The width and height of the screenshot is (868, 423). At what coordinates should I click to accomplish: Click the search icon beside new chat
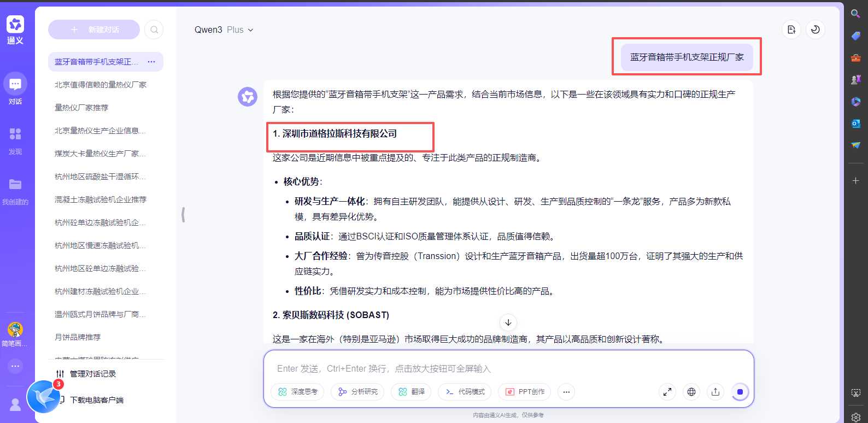pyautogui.click(x=154, y=30)
